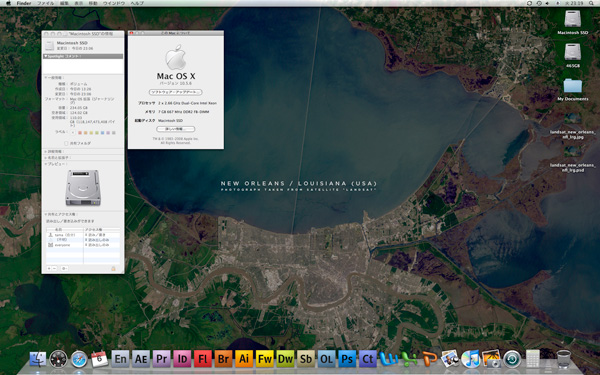Open Finder from the Dock

point(38,359)
